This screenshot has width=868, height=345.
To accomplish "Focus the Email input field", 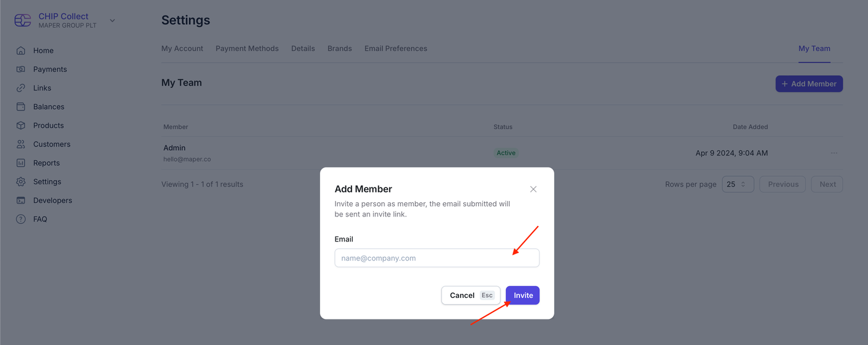I will (436, 258).
